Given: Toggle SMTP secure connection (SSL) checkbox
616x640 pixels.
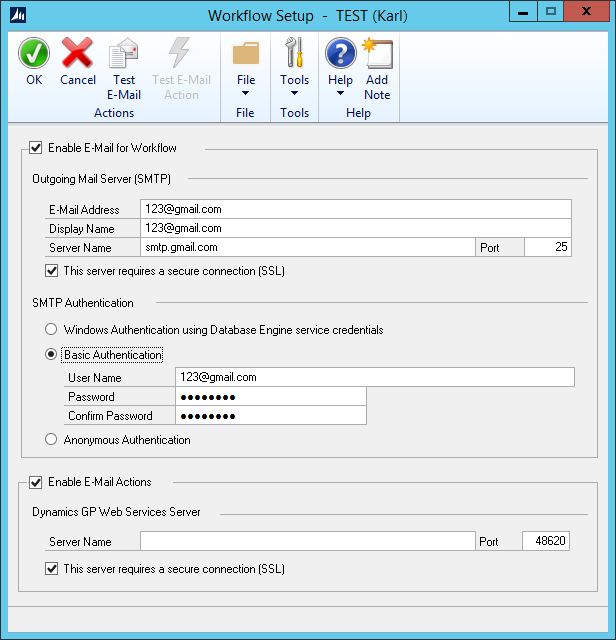Looking at the screenshot, I should point(51,271).
